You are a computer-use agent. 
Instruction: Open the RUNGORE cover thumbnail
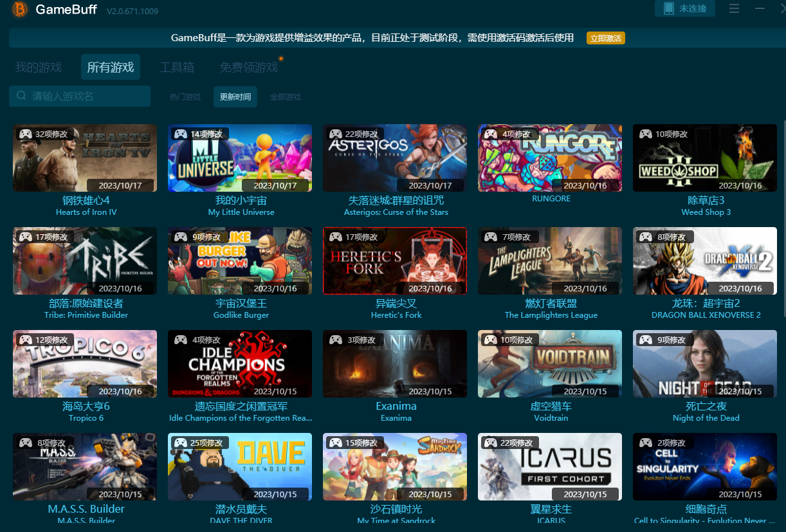tap(550, 158)
